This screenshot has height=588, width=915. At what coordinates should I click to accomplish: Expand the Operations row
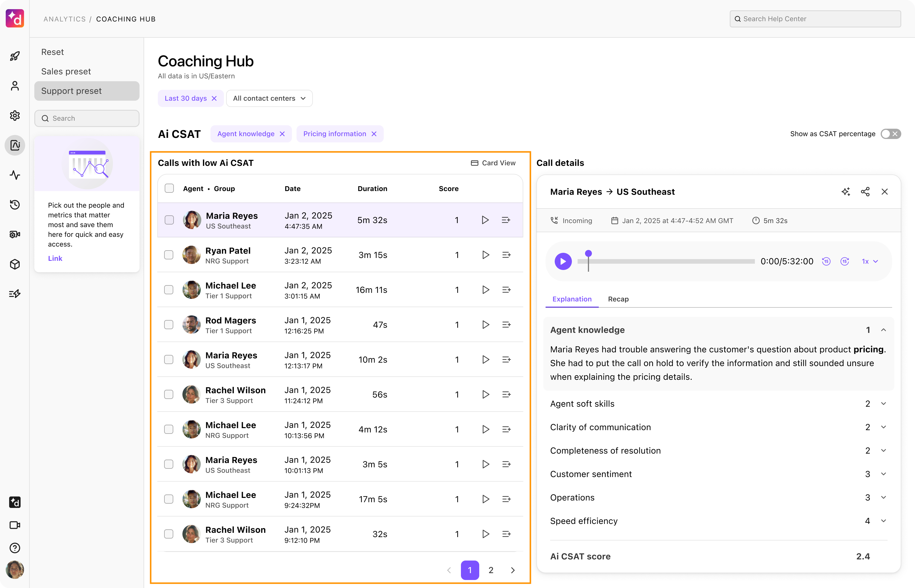click(883, 498)
